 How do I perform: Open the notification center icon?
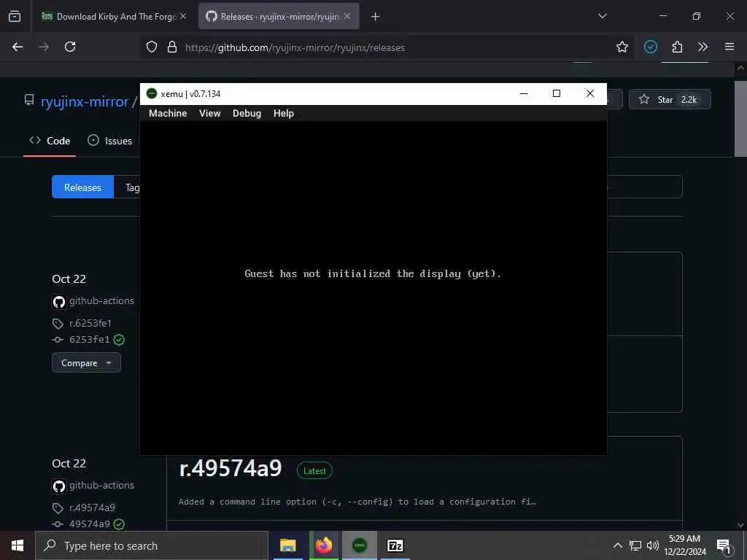(x=724, y=546)
